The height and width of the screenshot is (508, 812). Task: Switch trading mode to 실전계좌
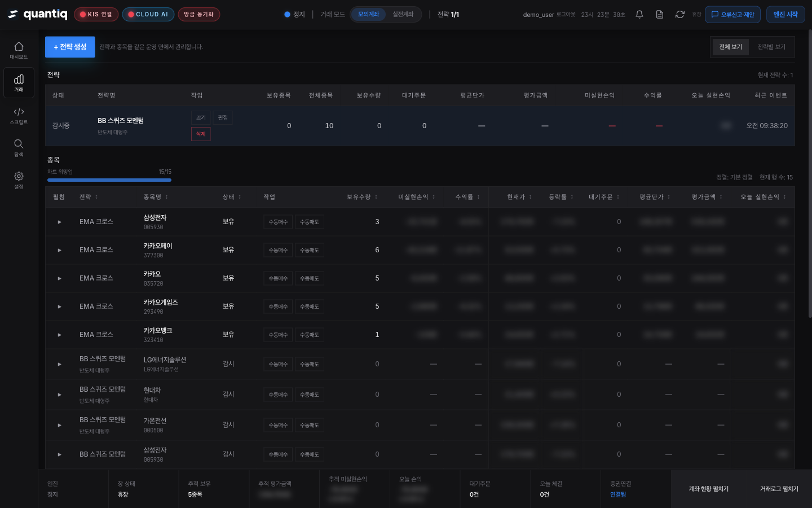tap(403, 15)
